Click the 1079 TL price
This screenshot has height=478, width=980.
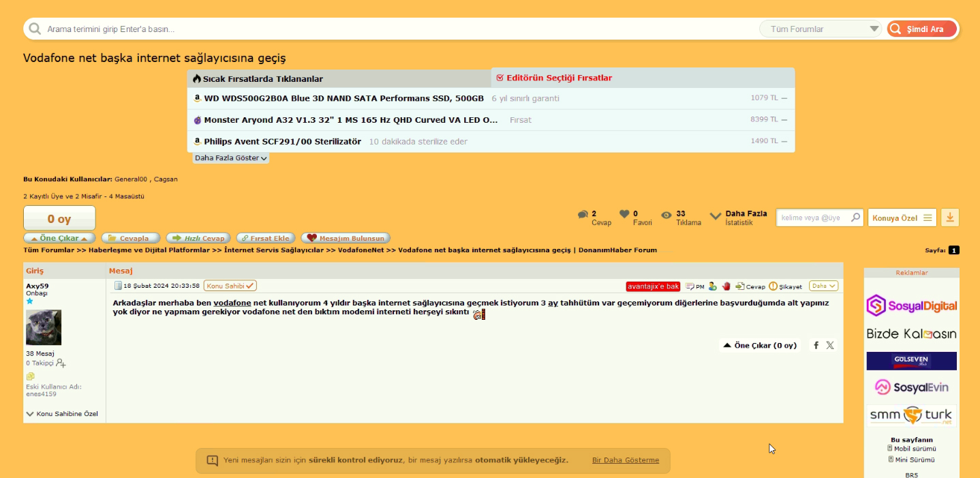tap(764, 98)
